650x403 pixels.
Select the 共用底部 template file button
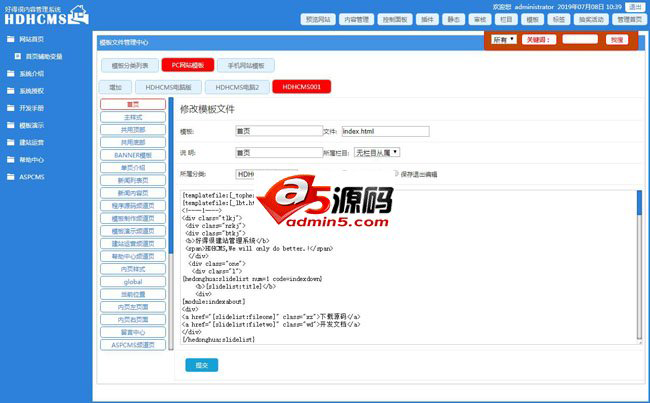133,142
